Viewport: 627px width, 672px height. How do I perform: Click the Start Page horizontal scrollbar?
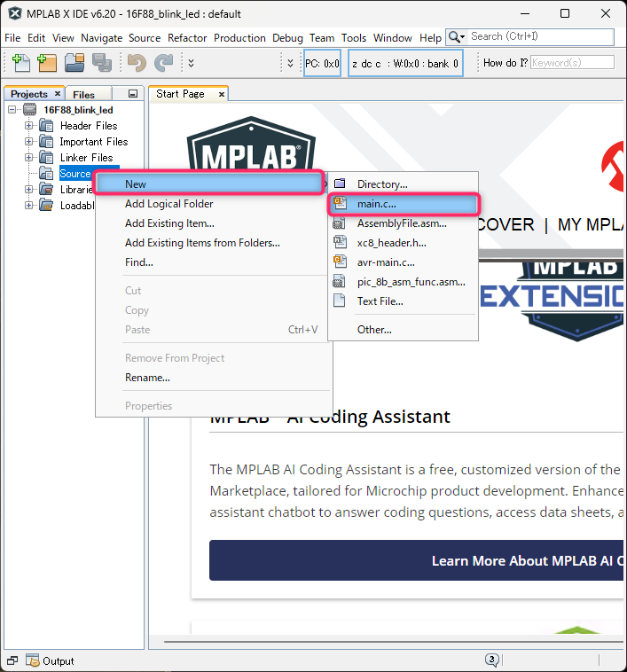pos(394,642)
